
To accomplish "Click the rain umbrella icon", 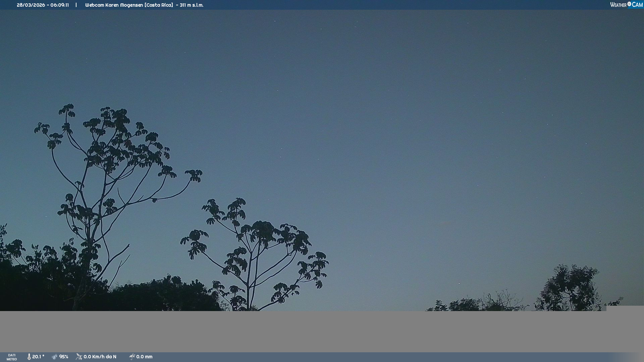I will [132, 357].
